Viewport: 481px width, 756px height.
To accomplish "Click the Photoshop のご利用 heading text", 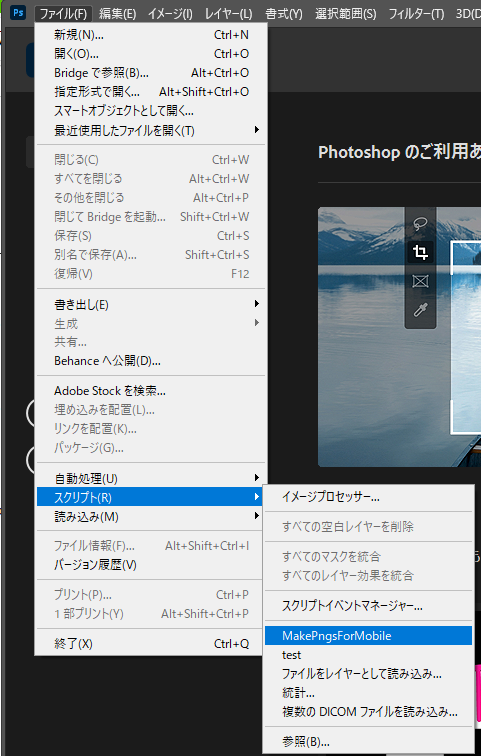I will coord(400,152).
